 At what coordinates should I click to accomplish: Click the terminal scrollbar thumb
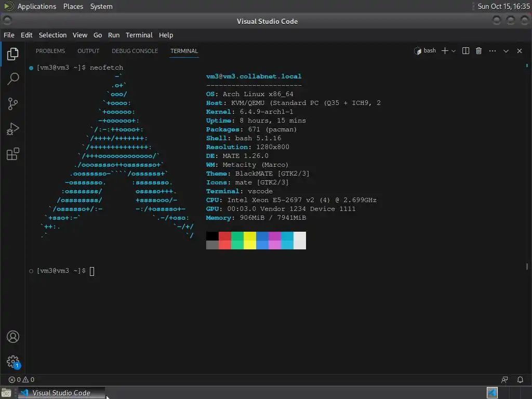(x=527, y=267)
